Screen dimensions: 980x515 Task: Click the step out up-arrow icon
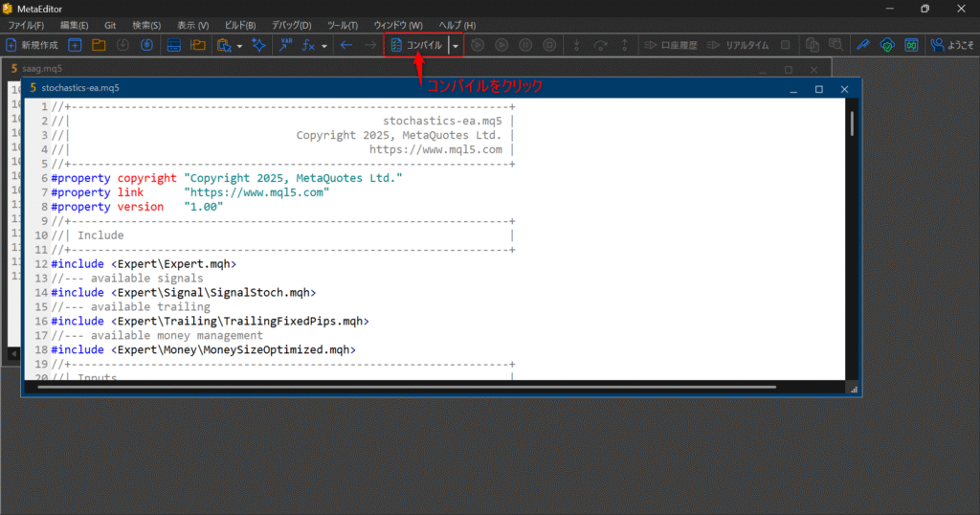click(624, 45)
